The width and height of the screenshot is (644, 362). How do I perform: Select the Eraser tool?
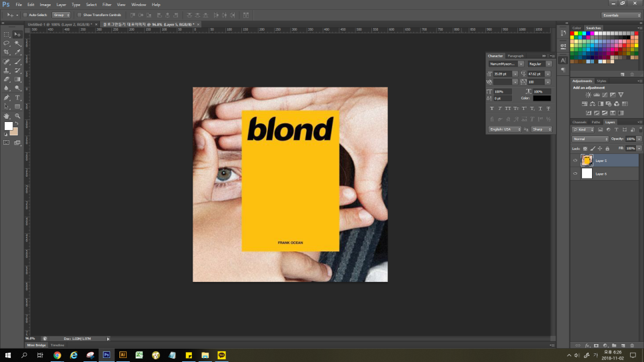(7, 79)
